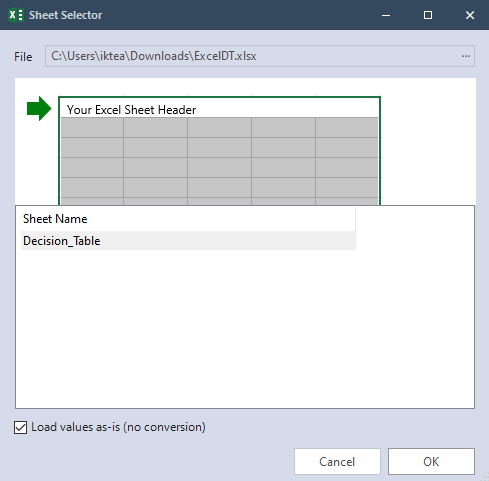Click the File label beside the path
Screen dimensions: 489x481
tap(23, 57)
